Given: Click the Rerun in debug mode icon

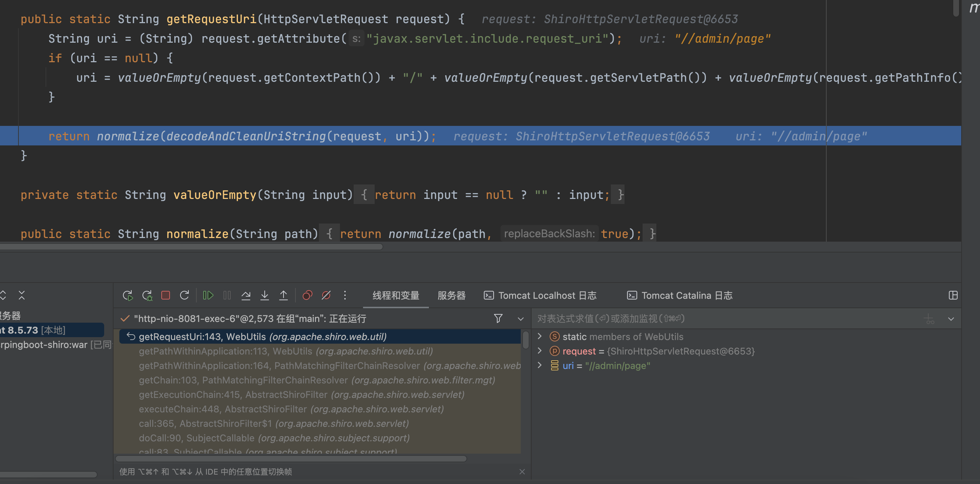Looking at the screenshot, I should pyautogui.click(x=147, y=295).
